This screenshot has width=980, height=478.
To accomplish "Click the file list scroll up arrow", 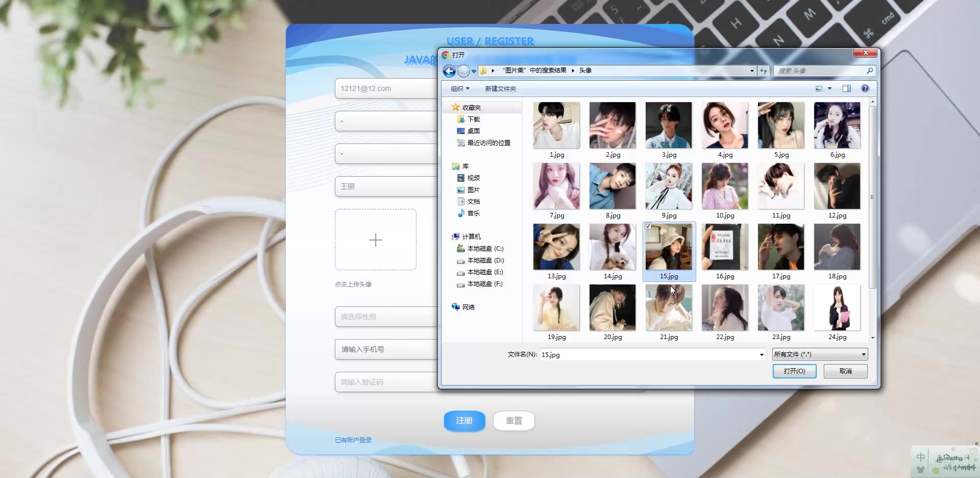I will (872, 102).
